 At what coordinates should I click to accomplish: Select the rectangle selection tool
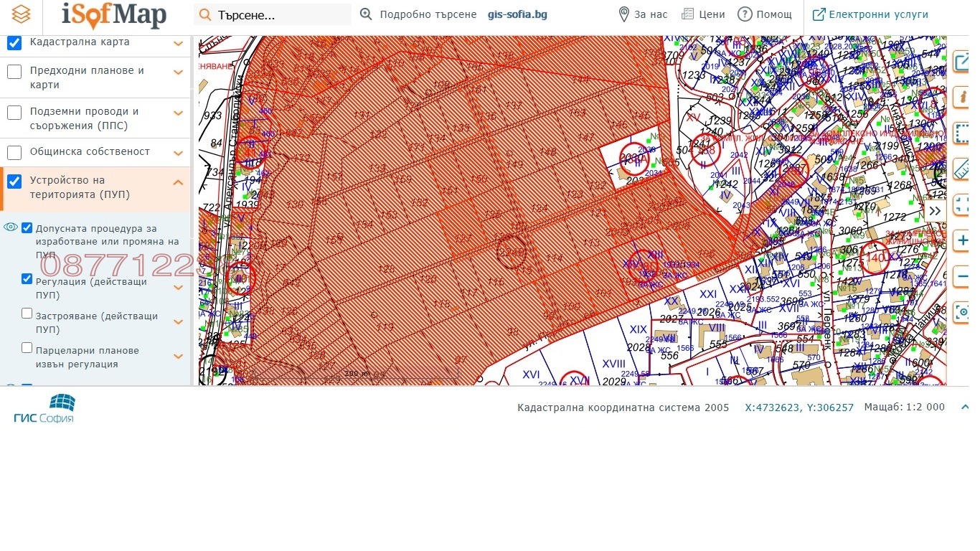pos(962,133)
